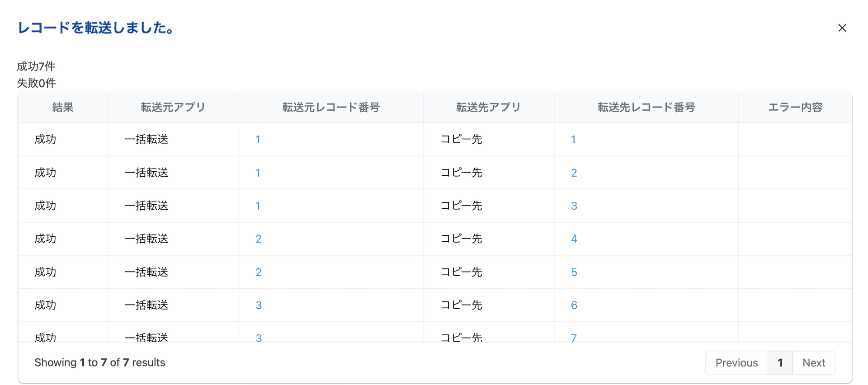Open destination record number 5

[x=574, y=272]
